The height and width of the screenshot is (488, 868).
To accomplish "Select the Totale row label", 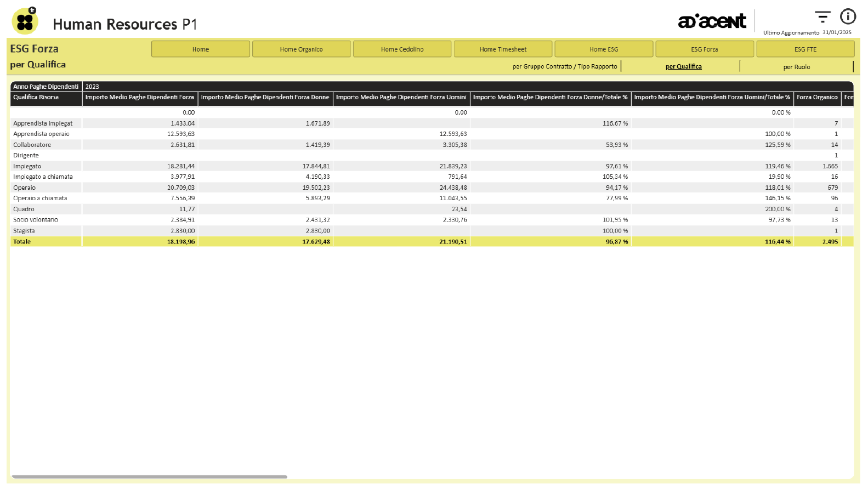I will tap(22, 242).
